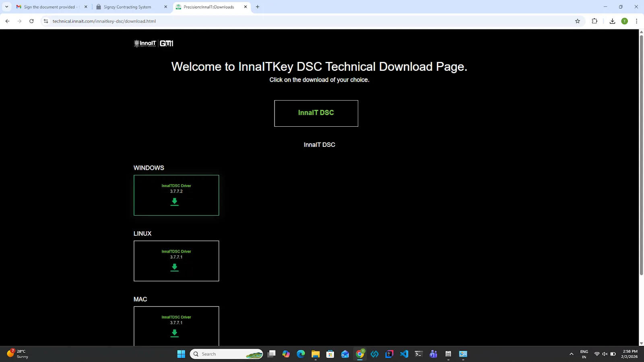
Task: Open the browser extensions menu
Action: point(594,21)
